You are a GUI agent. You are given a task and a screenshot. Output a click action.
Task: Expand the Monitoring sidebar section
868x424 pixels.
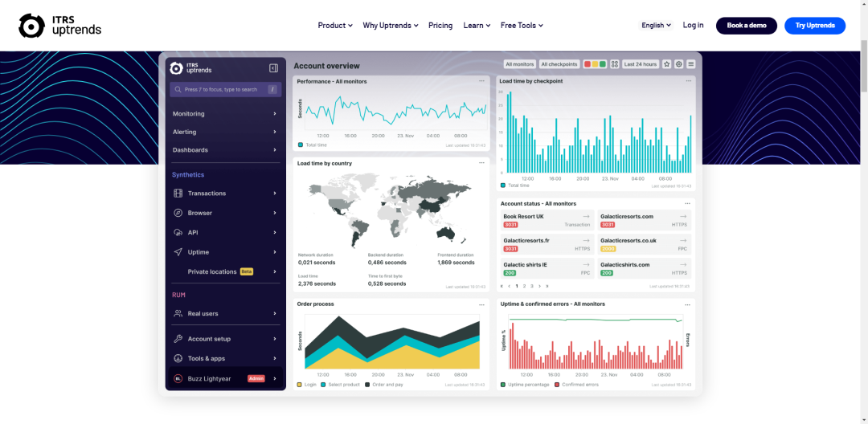point(225,114)
